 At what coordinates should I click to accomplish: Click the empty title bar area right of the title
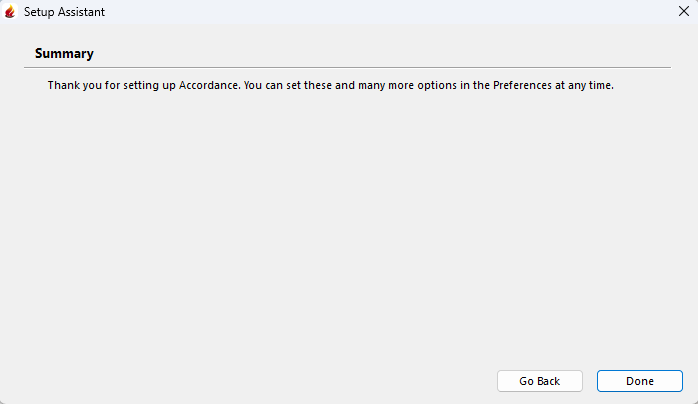click(x=380, y=12)
